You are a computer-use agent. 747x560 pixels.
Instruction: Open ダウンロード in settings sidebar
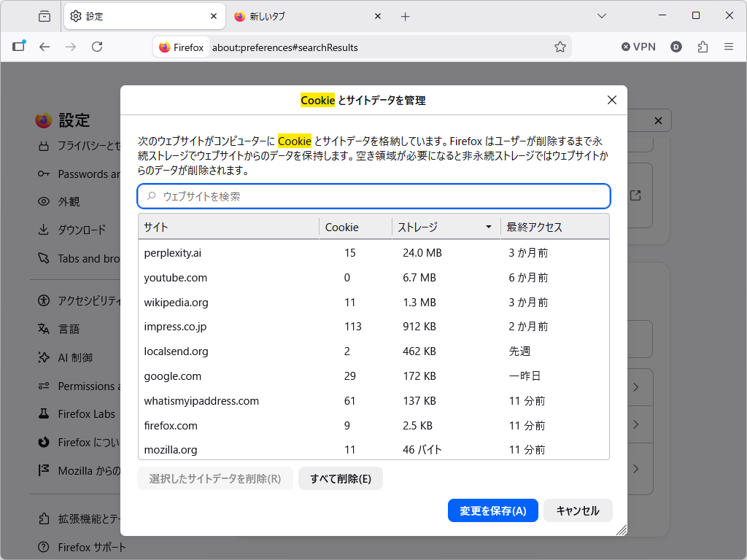[x=82, y=230]
